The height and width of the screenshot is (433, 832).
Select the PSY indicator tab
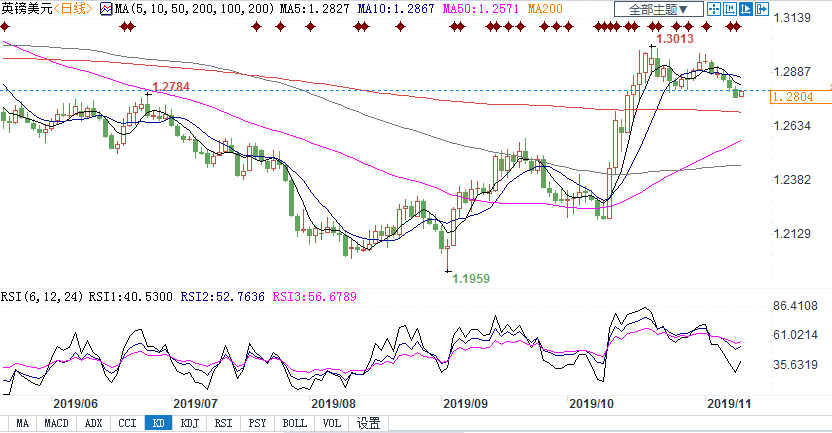point(258,424)
